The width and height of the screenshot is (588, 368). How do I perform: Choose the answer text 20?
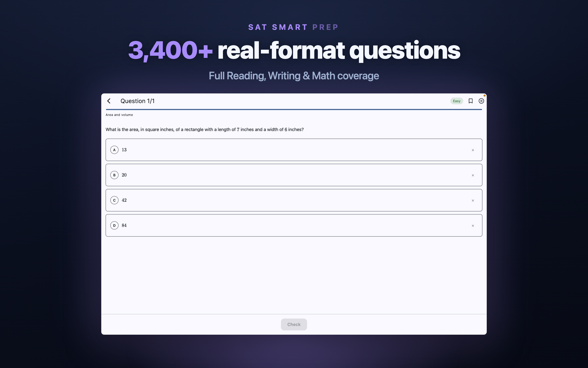coord(124,175)
